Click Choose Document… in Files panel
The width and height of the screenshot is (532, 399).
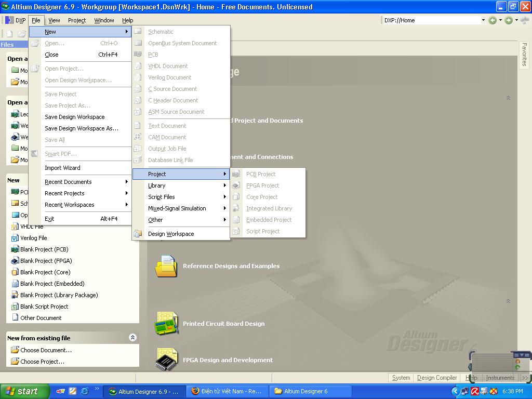coord(46,350)
